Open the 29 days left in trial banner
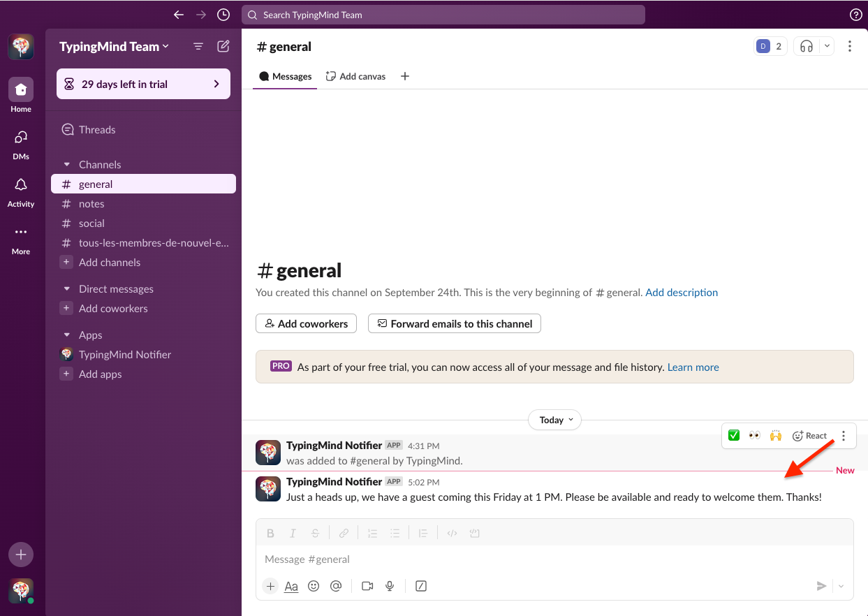 (x=143, y=84)
